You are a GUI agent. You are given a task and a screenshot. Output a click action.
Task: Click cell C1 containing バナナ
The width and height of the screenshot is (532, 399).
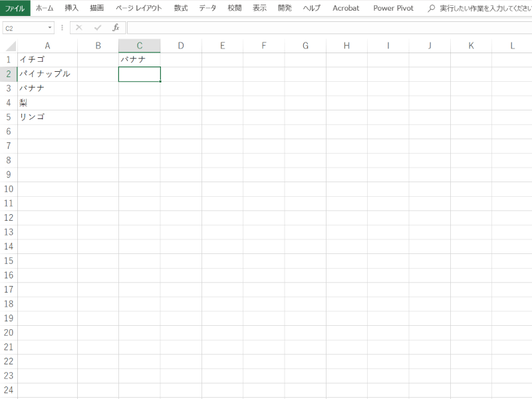(139, 60)
